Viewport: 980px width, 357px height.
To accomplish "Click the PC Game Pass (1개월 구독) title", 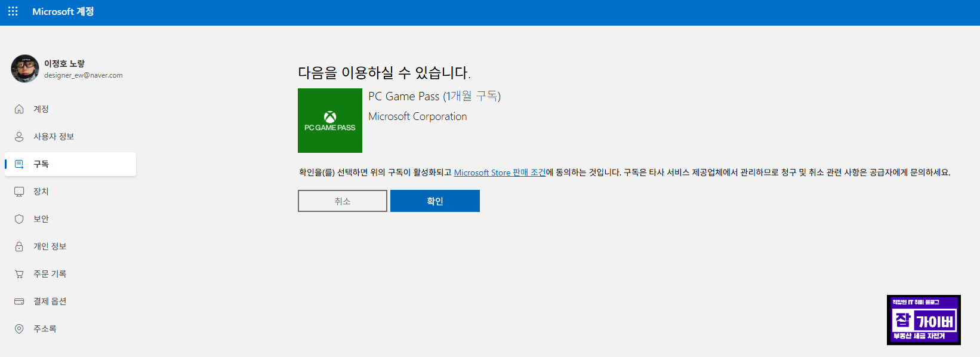I will tap(434, 96).
